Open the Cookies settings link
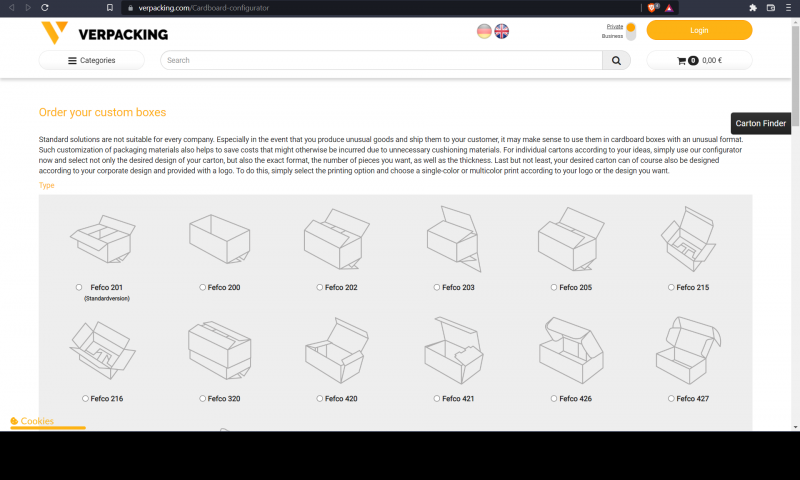The width and height of the screenshot is (800, 480). [x=32, y=421]
